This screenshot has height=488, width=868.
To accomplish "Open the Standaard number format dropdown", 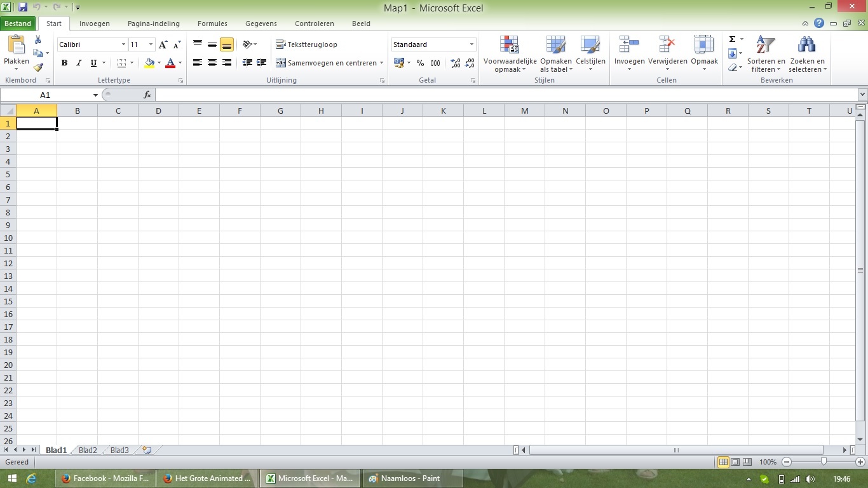I will 471,44.
